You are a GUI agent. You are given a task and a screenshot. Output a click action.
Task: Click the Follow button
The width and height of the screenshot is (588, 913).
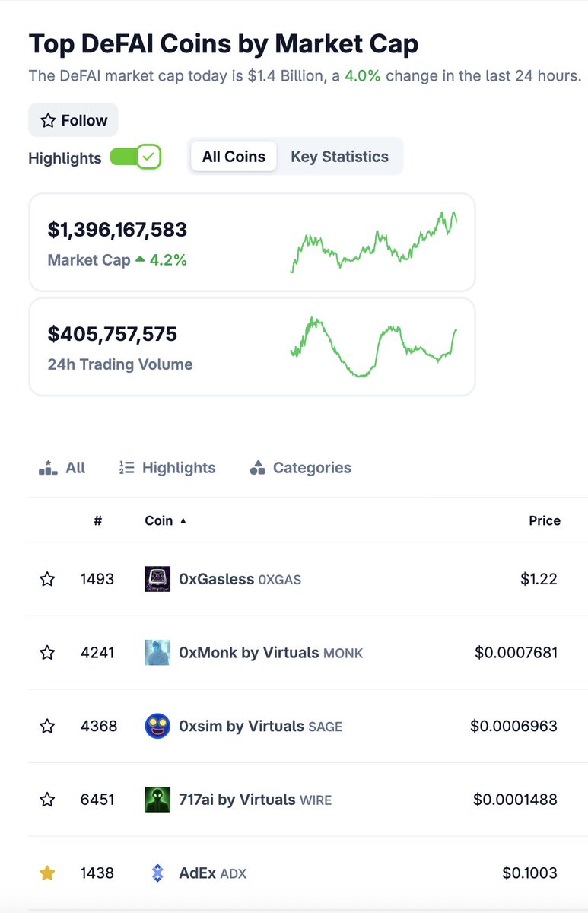(x=73, y=120)
